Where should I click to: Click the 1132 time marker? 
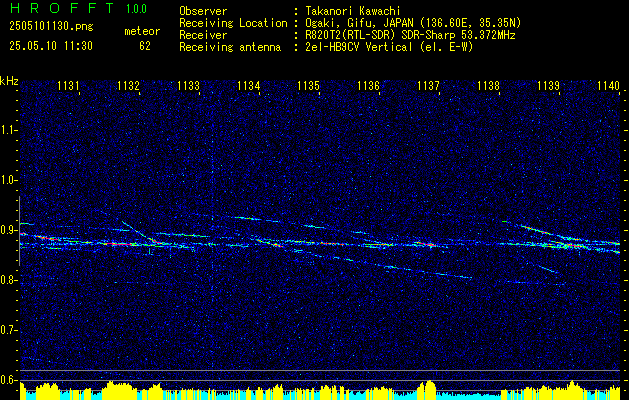coord(128,85)
